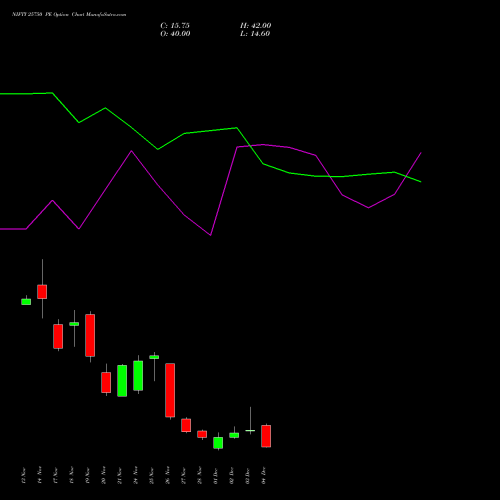This screenshot has width=500, height=500.
Task: Select the close value C: 15.75
Action: (175, 26)
